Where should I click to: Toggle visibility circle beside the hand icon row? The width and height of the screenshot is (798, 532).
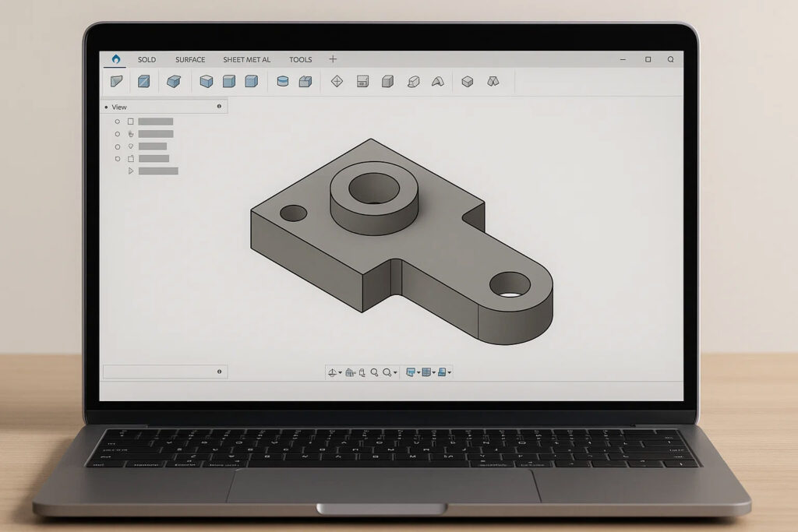click(118, 134)
